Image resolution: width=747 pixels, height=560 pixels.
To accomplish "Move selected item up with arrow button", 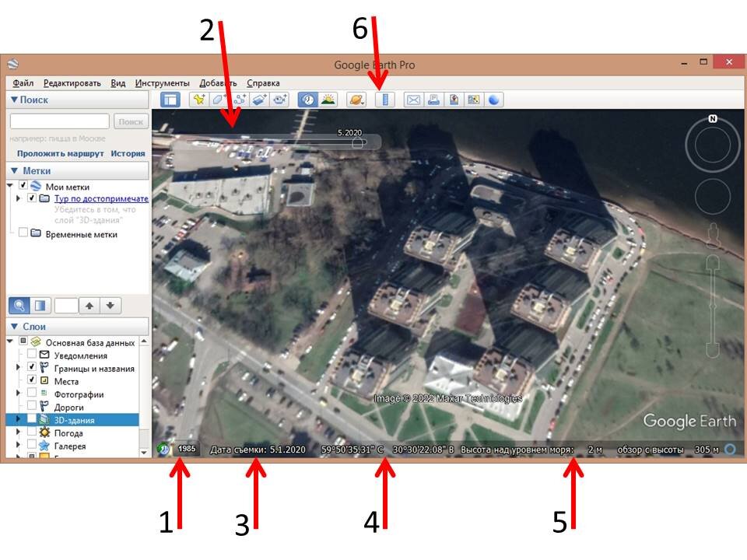I will pyautogui.click(x=89, y=305).
